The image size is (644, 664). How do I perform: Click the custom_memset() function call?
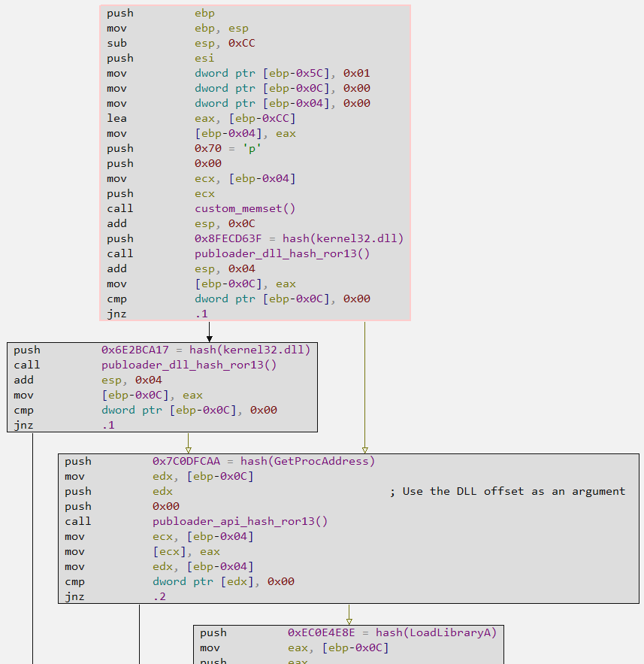pyautogui.click(x=245, y=208)
